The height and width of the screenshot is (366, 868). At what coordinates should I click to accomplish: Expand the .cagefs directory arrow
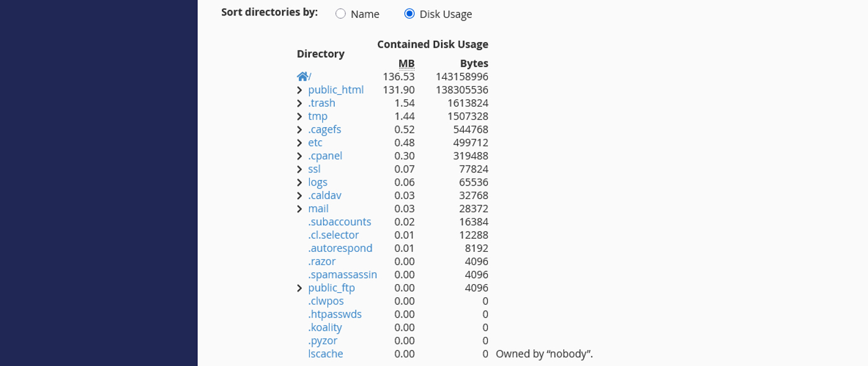[299, 130]
